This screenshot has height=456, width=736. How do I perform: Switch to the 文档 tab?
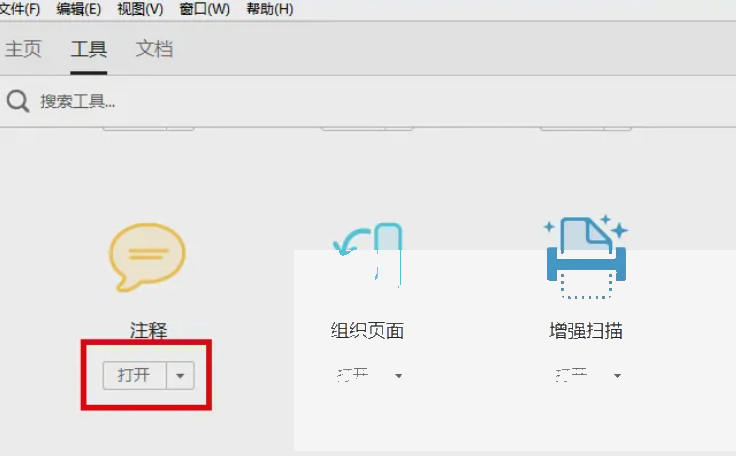[x=154, y=49]
